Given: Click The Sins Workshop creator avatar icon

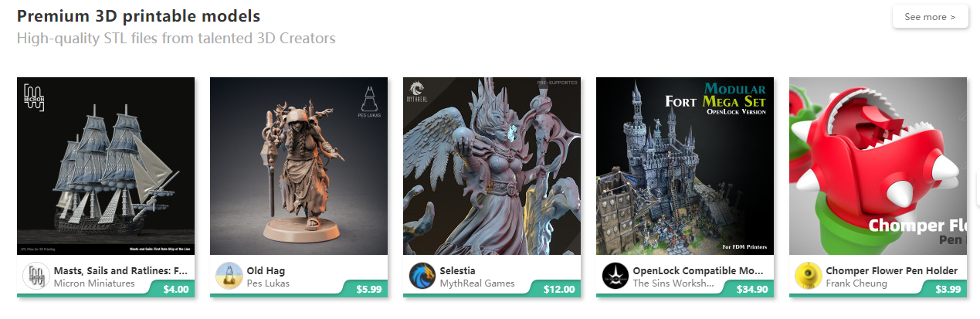Looking at the screenshot, I should (615, 276).
